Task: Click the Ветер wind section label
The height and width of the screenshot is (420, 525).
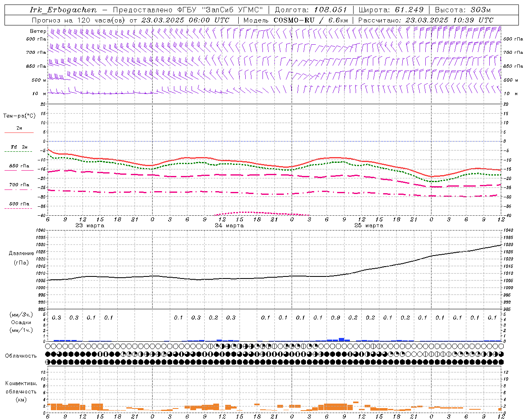Action: click(38, 31)
